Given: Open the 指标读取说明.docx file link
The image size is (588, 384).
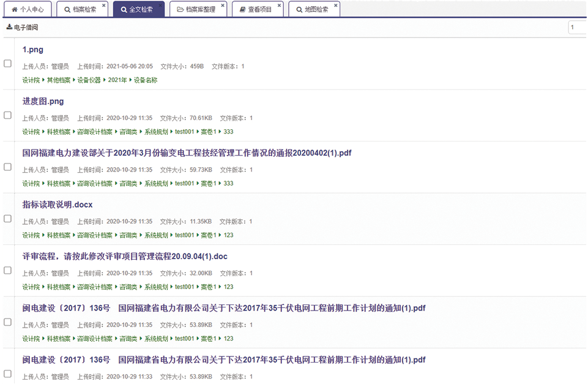Looking at the screenshot, I should pos(58,205).
